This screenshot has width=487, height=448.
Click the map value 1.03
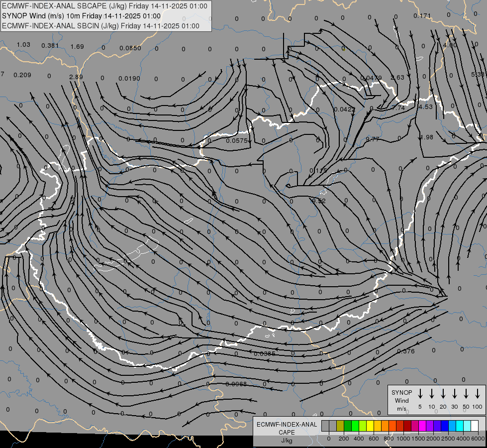23,44
